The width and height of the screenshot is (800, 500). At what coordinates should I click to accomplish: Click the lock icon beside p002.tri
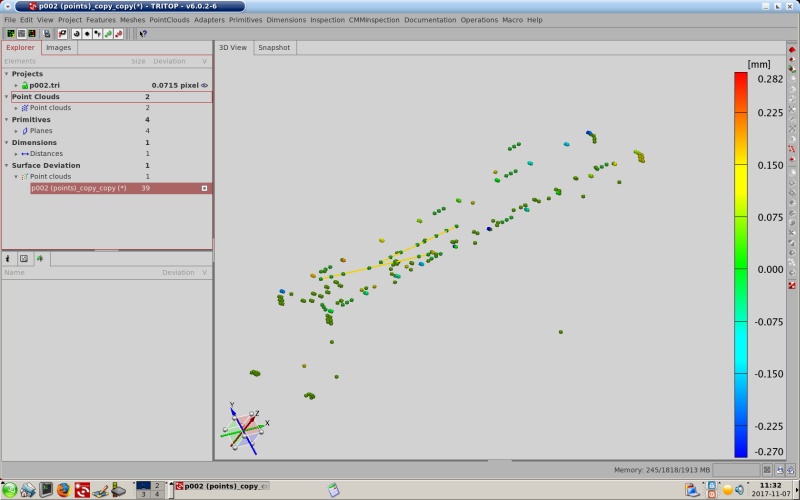24,86
